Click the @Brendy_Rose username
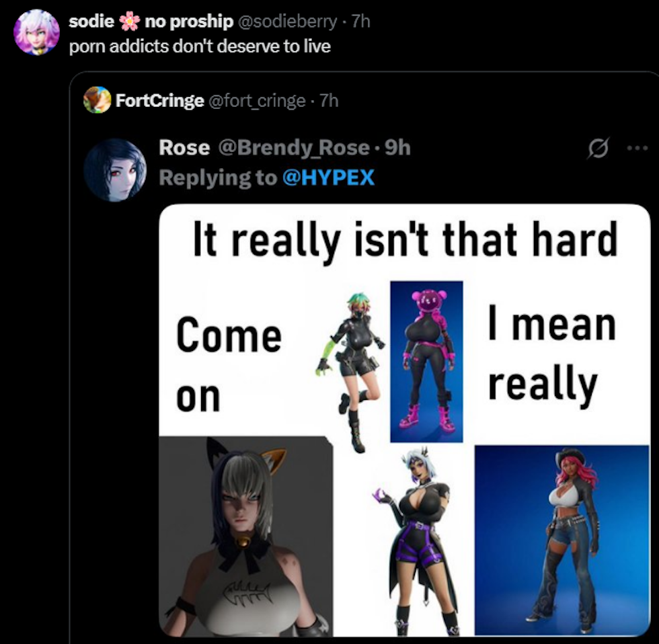659x644 pixels. 294,147
